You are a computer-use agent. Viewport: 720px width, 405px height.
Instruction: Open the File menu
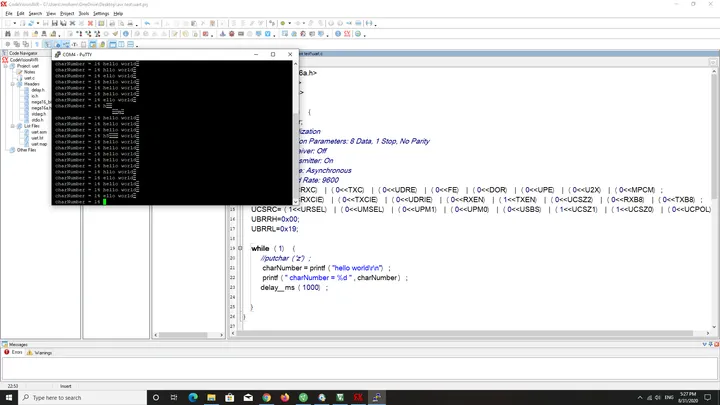pyautogui.click(x=9, y=13)
